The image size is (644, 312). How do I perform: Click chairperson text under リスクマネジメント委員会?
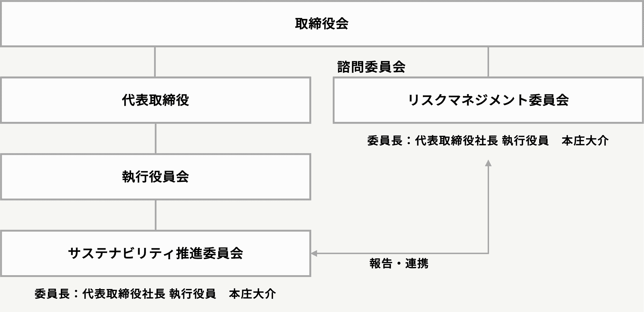(488, 140)
